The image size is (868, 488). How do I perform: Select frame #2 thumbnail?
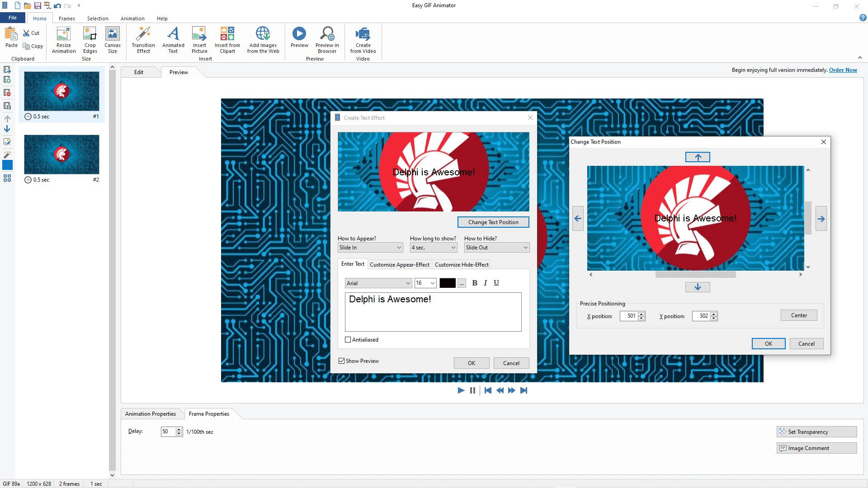61,155
